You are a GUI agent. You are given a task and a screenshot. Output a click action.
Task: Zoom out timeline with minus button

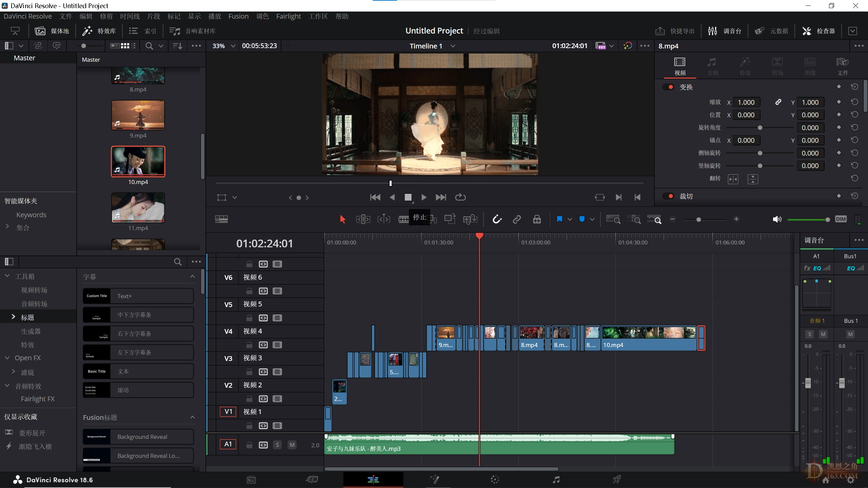point(673,219)
